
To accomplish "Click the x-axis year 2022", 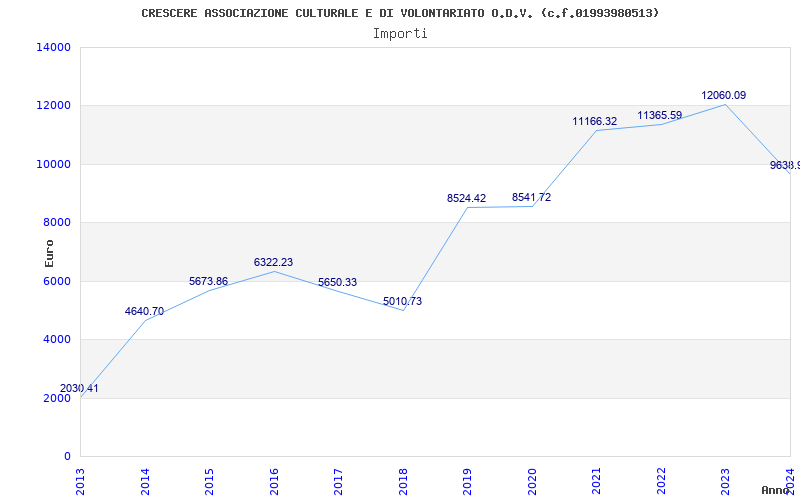I will click(661, 482).
